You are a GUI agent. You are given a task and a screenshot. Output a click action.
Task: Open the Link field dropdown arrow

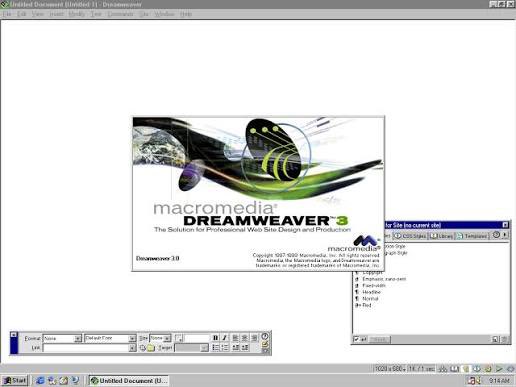pos(132,348)
